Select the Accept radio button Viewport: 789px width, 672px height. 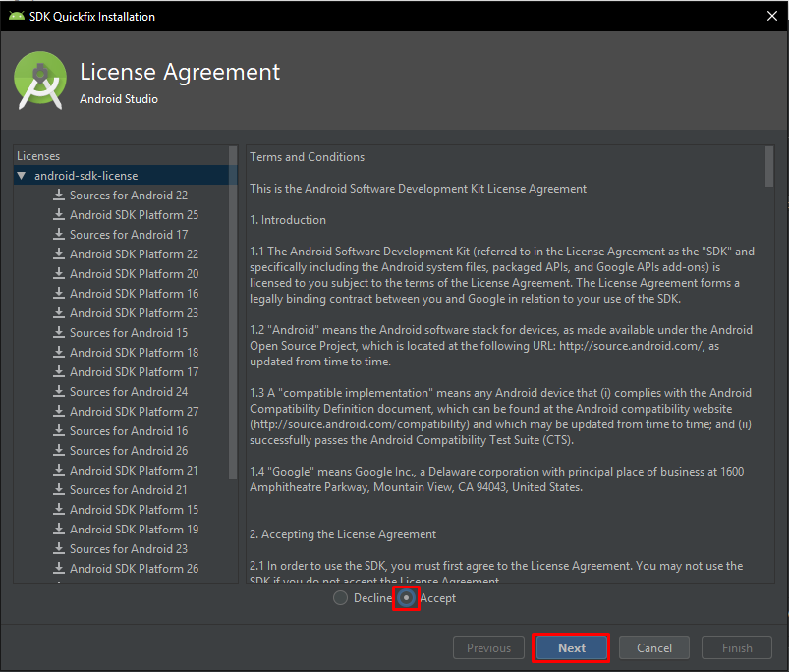[x=406, y=598]
